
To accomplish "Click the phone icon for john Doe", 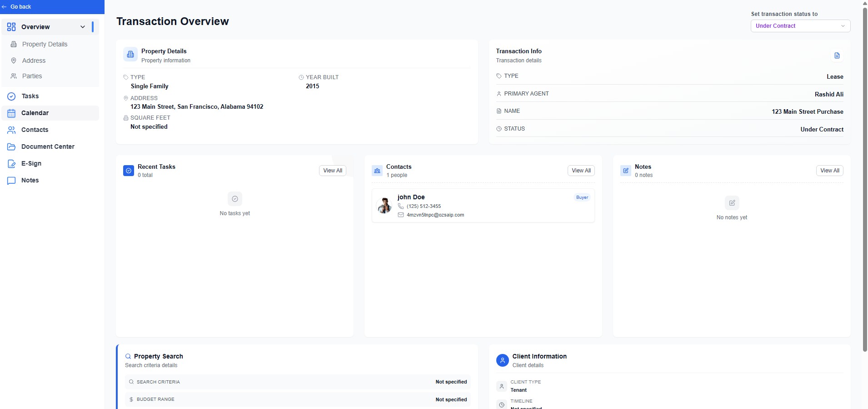I will 401,206.
